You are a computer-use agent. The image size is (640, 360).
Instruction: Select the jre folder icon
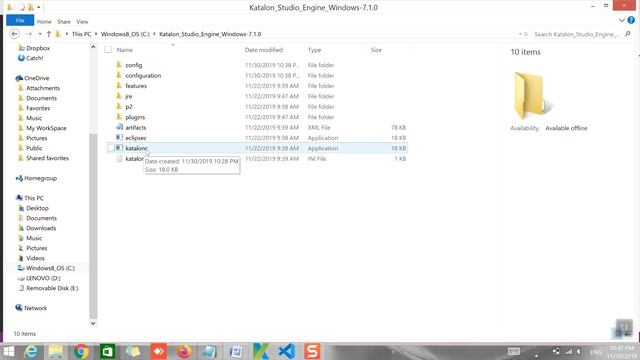[119, 96]
